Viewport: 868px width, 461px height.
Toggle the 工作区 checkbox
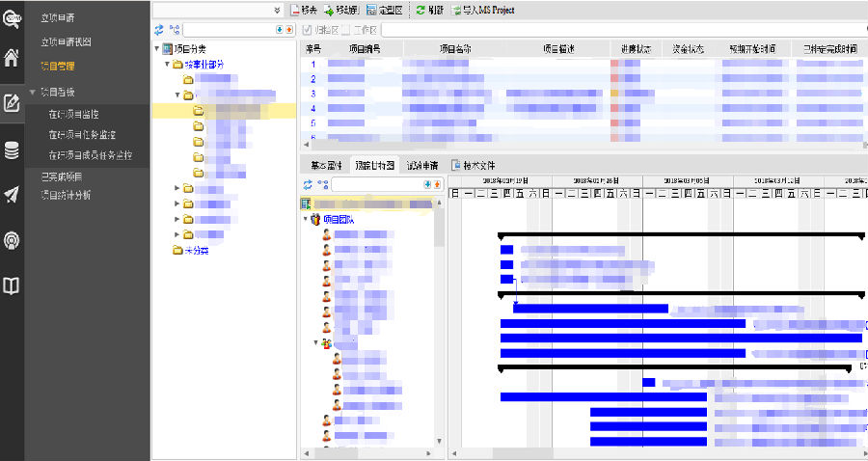(346, 30)
